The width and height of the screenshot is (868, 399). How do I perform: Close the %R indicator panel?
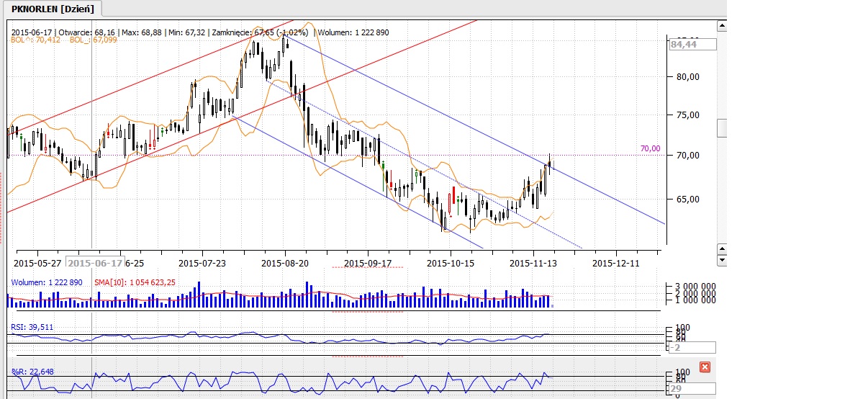pyautogui.click(x=705, y=367)
